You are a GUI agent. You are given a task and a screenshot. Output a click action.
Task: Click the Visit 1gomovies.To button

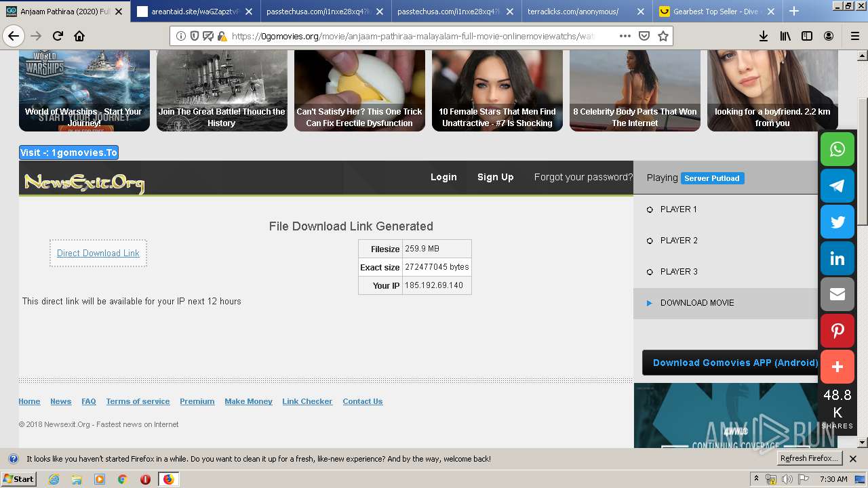[68, 152]
